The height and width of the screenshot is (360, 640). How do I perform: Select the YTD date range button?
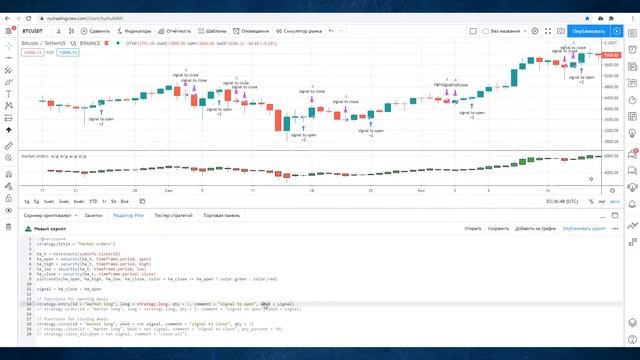pos(93,202)
